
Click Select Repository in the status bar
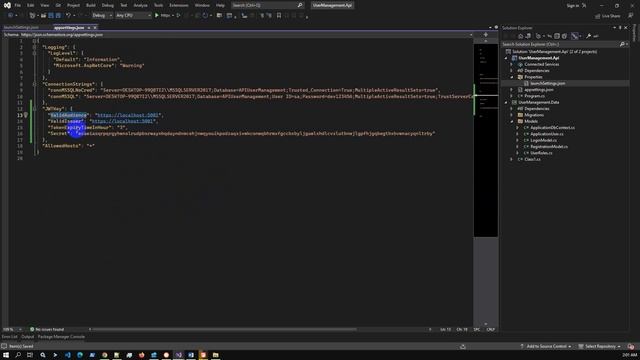599,346
